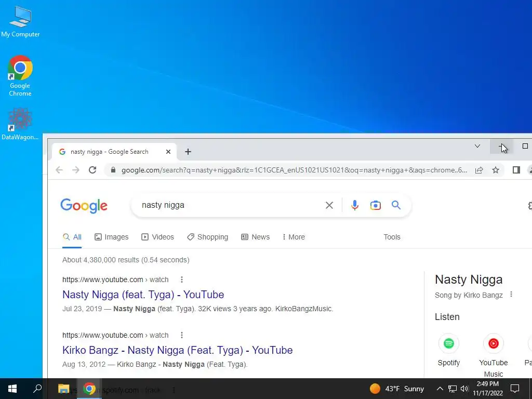This screenshot has width=532, height=399.
Task: View site info lock icon
Action: tap(113, 170)
